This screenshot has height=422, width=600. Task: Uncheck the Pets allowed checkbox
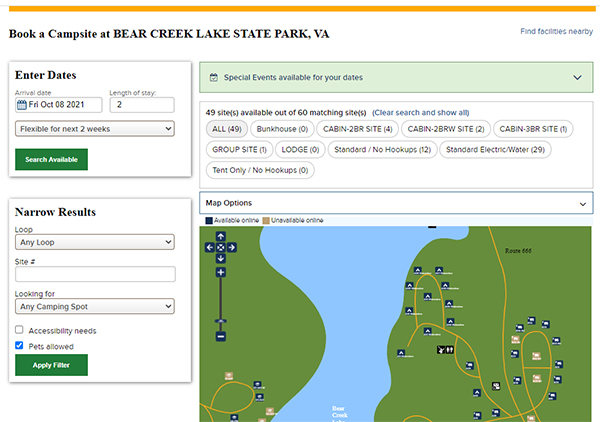[x=20, y=346]
